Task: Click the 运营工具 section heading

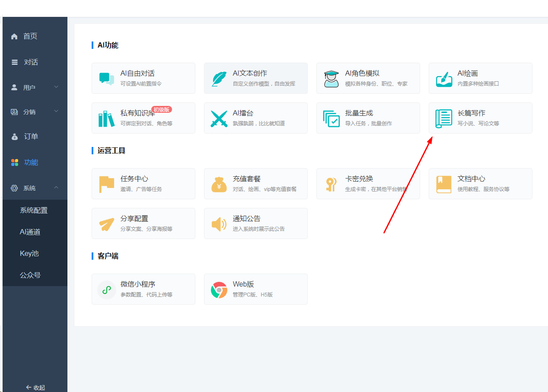Action: point(112,150)
